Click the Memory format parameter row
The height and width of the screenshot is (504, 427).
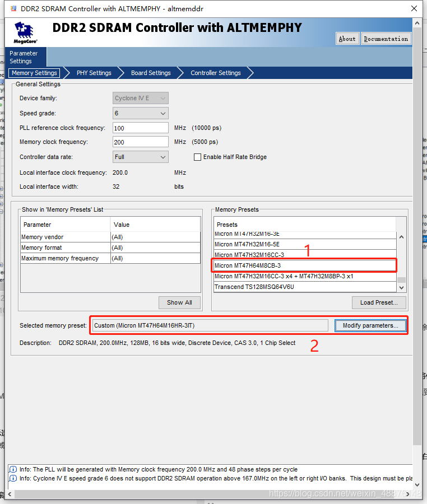point(66,248)
